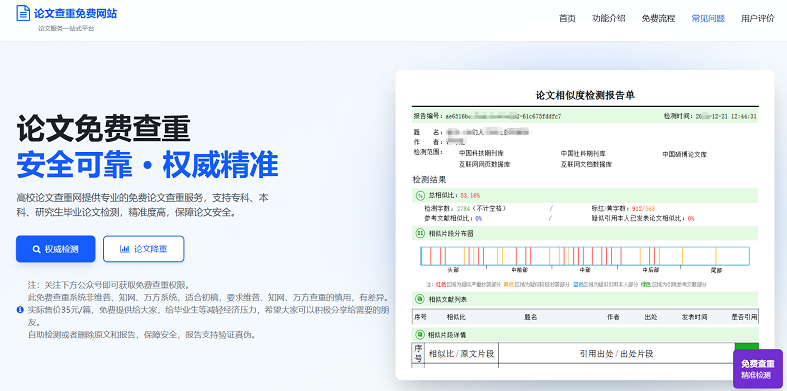Go to the 首页 nav item
This screenshot has height=391, width=787.
point(567,19)
